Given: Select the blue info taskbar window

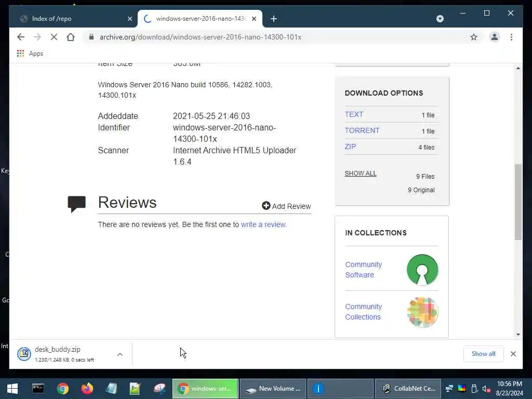Looking at the screenshot, I should tap(341, 389).
